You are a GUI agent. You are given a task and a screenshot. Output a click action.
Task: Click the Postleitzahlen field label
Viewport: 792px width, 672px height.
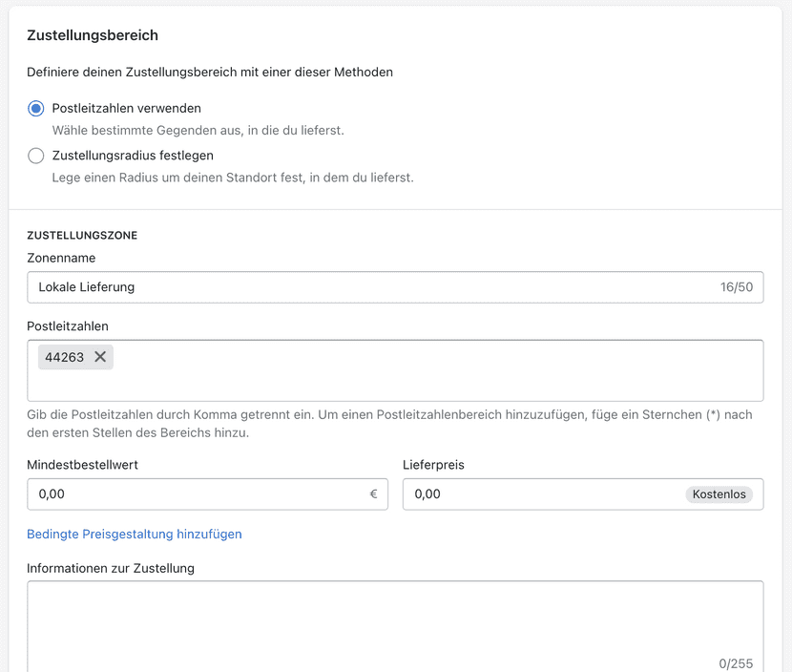tap(68, 326)
